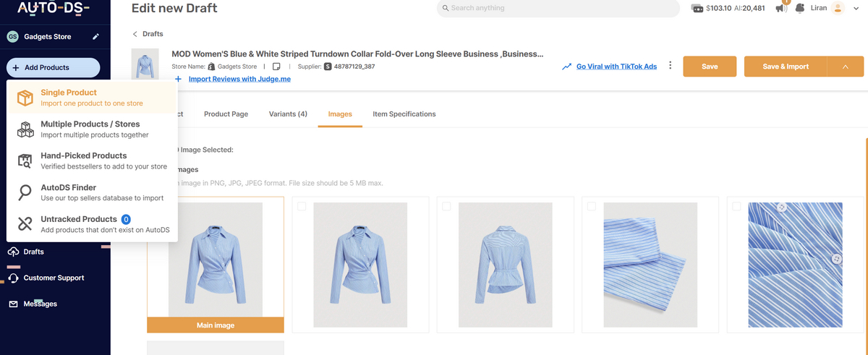Click the Messages envelope icon
The image size is (868, 355).
tap(14, 304)
